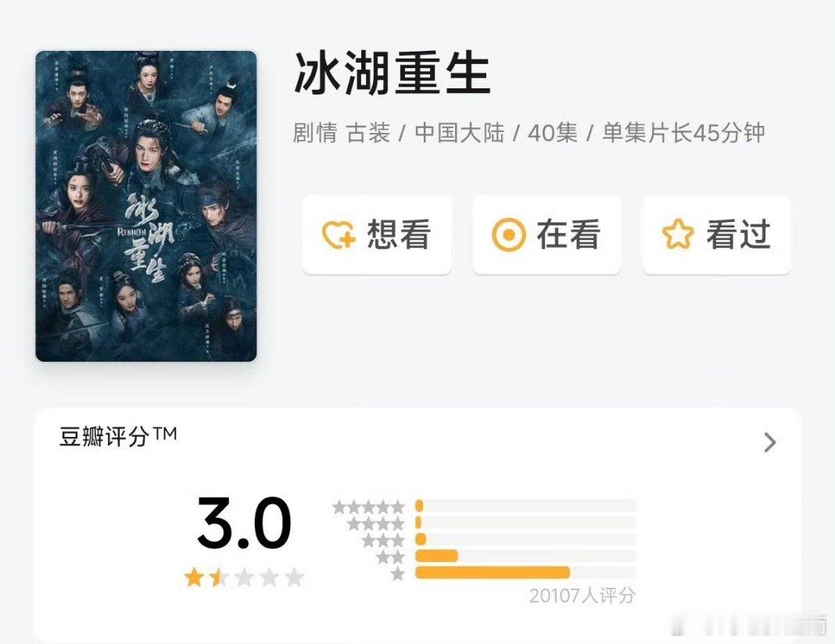Select the one-star row rating icon
Screen dimensions: 835x644
(399, 575)
